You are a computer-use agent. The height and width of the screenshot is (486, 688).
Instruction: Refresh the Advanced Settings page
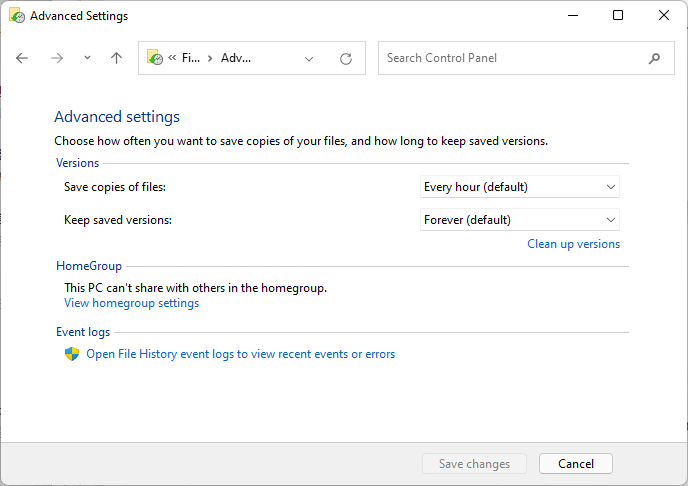(346, 58)
